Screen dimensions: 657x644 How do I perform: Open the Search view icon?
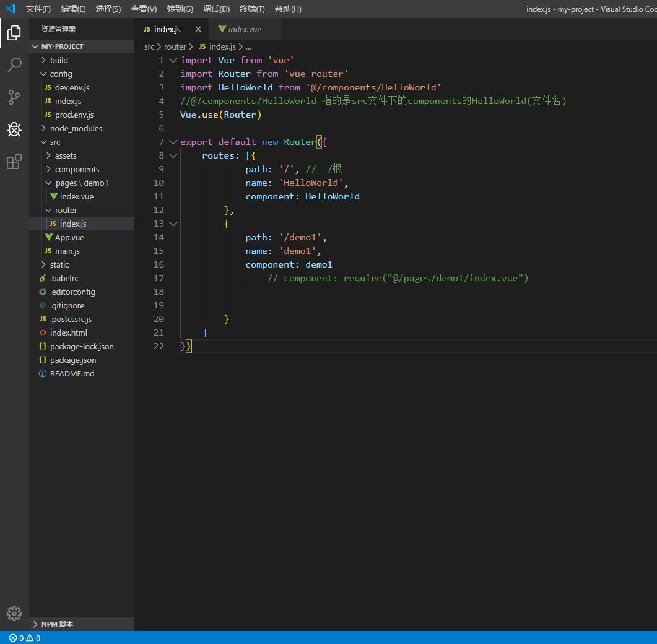click(14, 65)
